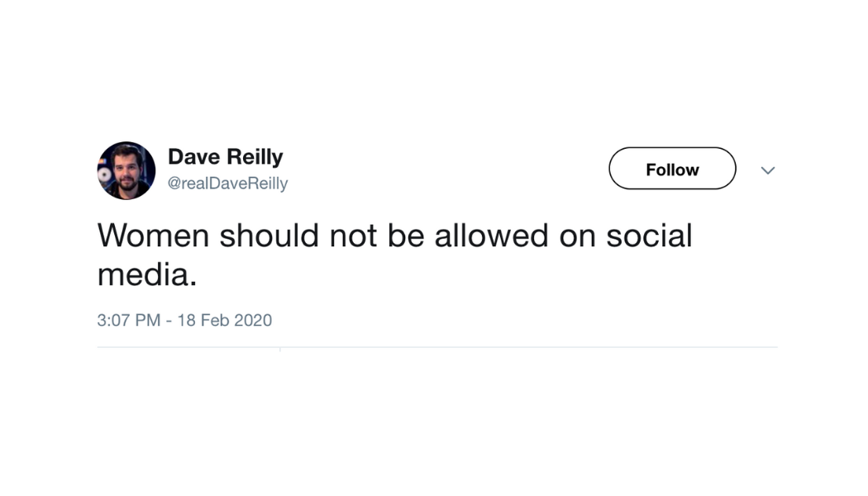This screenshot has height=496, width=868.
Task: Click the Follow button
Action: tap(672, 169)
